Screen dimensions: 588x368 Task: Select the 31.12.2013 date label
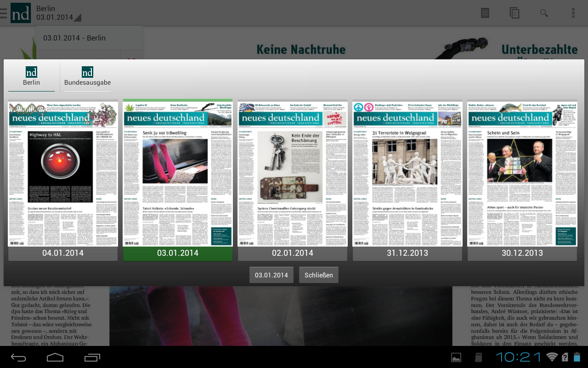407,253
